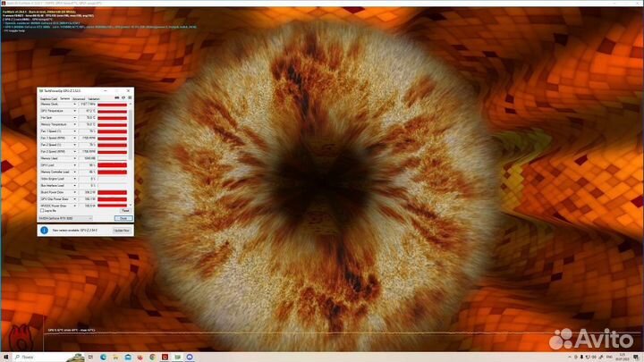This screenshot has height=362, width=644.
Task: Switch to the Advanced tab
Action: tap(78, 97)
